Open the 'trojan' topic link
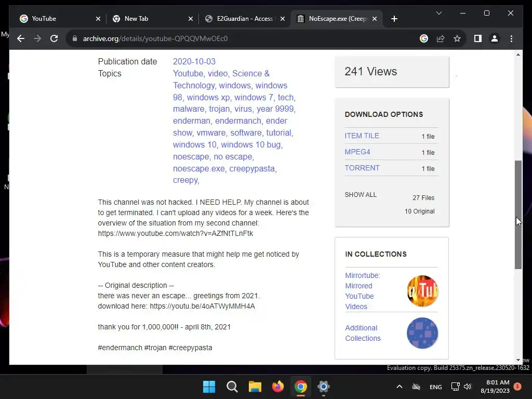 219,109
